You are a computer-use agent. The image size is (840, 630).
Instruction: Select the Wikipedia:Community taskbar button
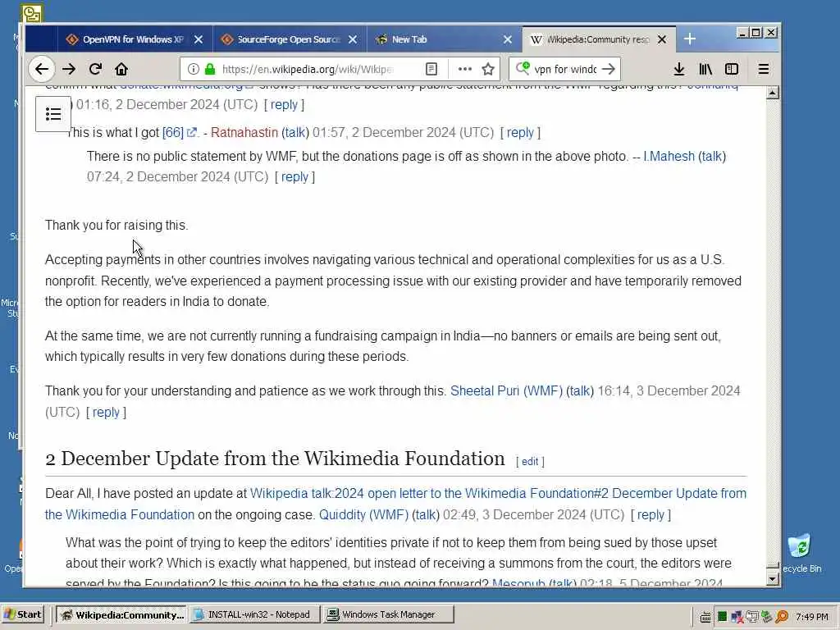[x=121, y=614]
